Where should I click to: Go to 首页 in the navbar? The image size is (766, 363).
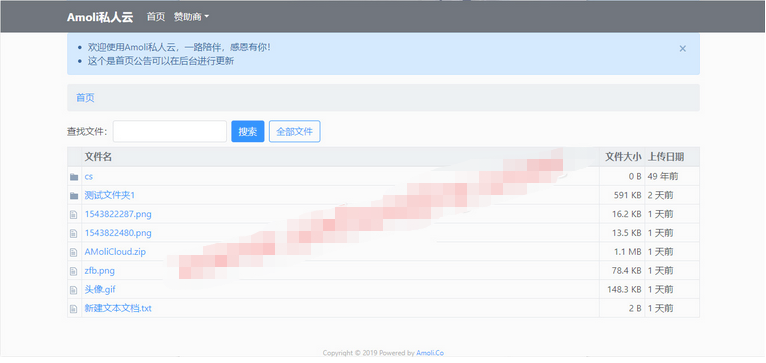click(x=156, y=17)
